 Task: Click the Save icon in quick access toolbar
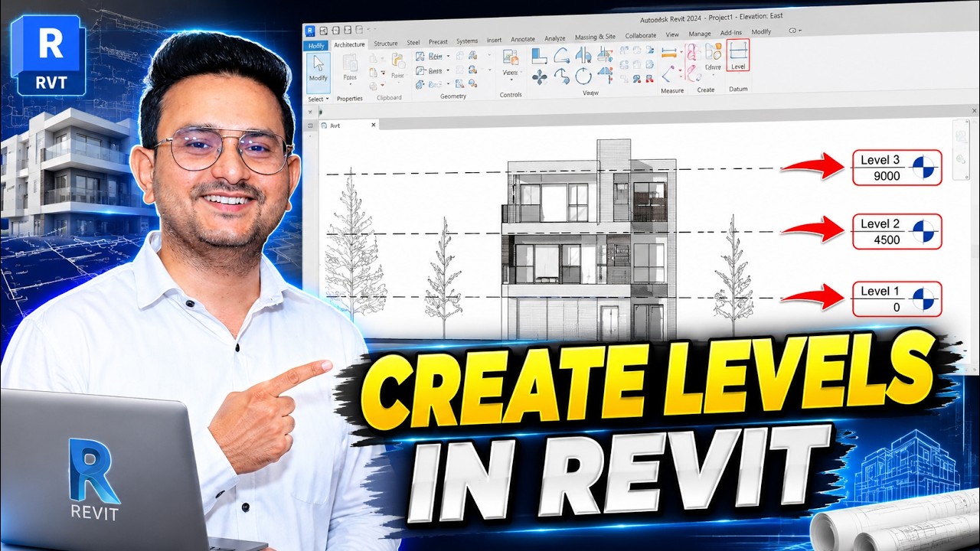tap(335, 31)
